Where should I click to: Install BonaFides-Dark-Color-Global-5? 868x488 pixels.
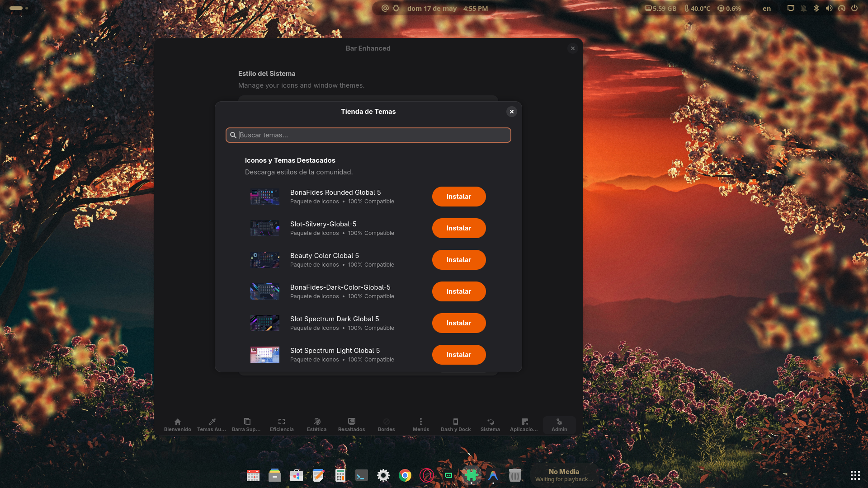(459, 291)
